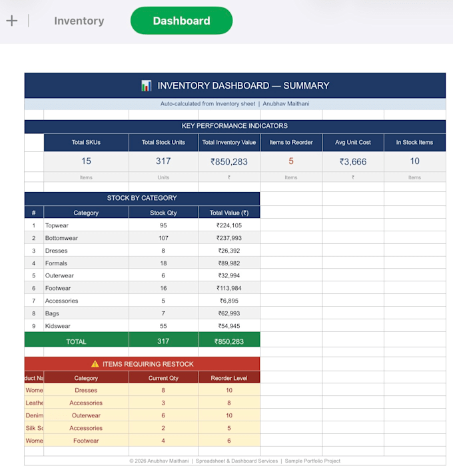Click the bar chart icon in title
Viewport: 453px width, 476px height.
coord(147,85)
